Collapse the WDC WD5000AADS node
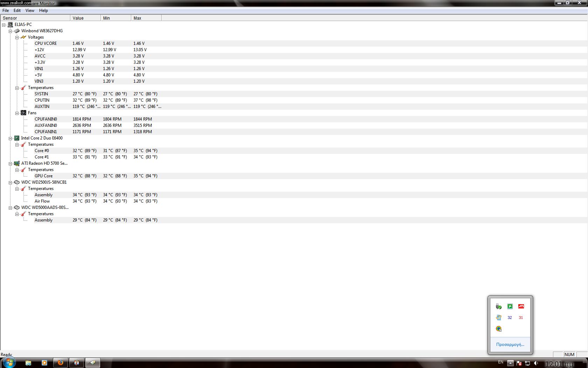This screenshot has width=588, height=368. coord(10,208)
